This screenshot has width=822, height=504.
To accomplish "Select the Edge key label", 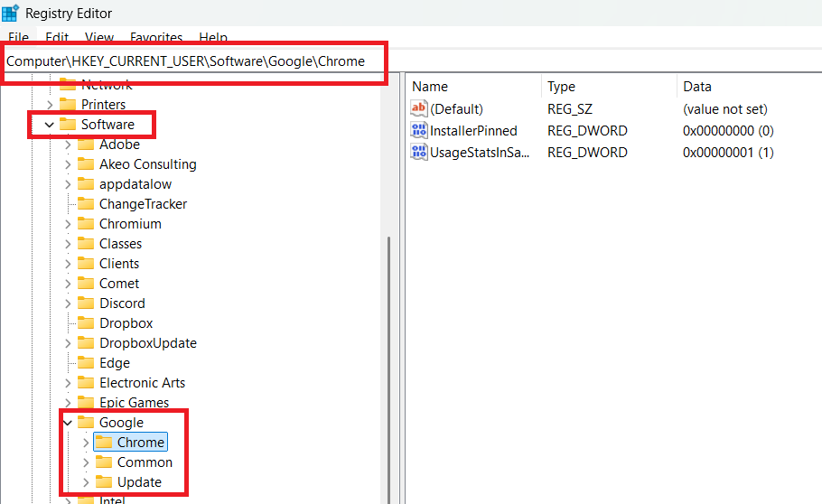I will 115,363.
